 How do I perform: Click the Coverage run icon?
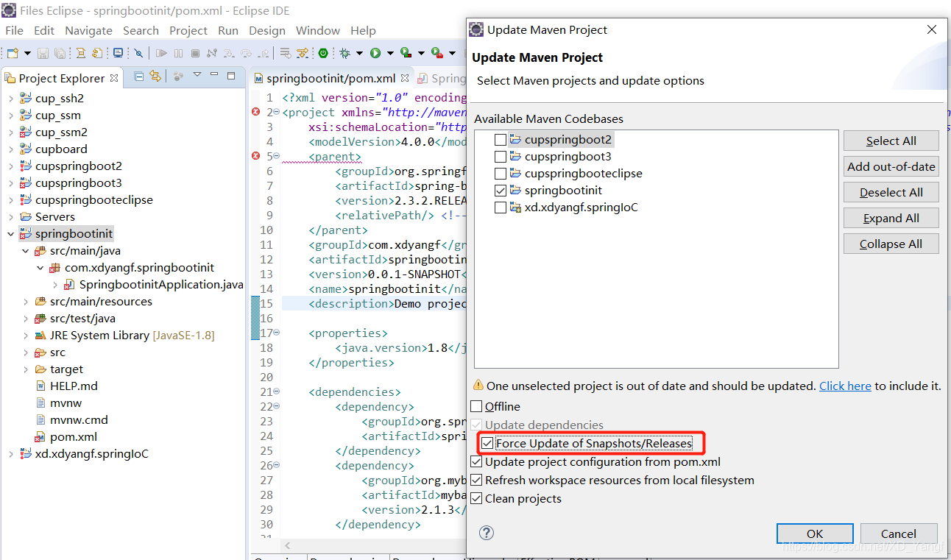pos(406,53)
